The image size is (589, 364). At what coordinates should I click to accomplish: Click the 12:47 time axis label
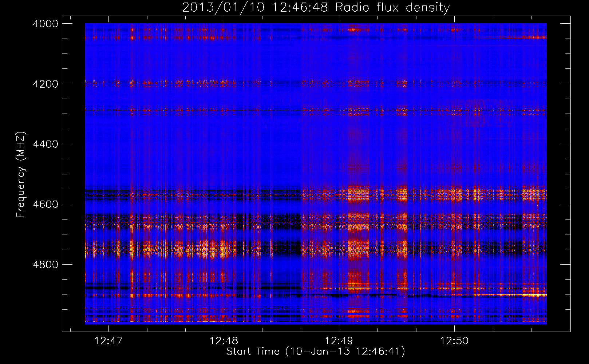[108, 341]
